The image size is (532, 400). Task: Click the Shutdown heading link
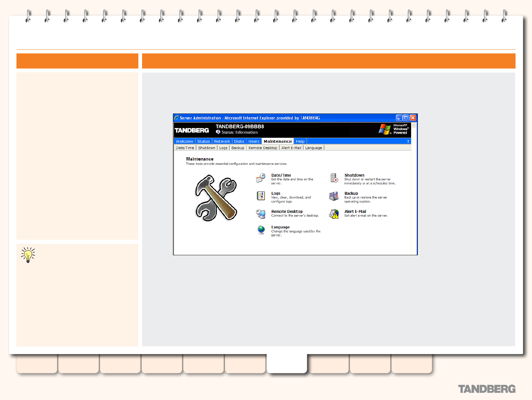tap(354, 175)
